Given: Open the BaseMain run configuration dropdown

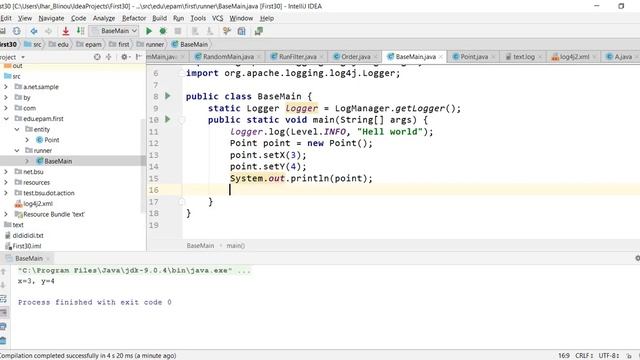Looking at the screenshot, I should point(114,31).
